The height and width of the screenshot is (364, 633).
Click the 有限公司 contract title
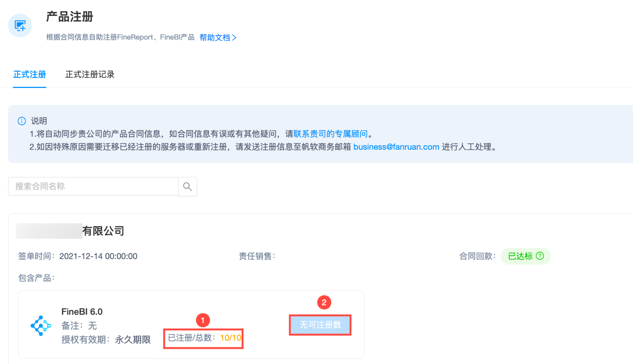(103, 231)
